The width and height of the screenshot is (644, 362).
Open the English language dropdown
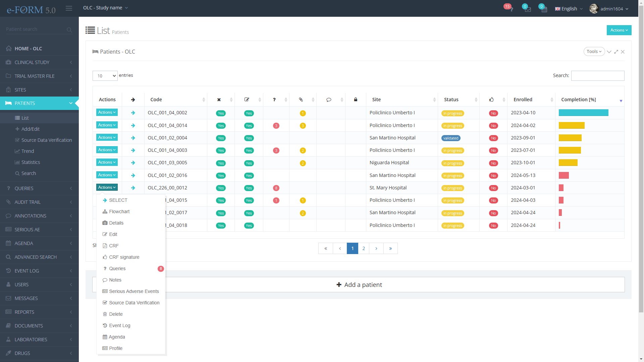[x=569, y=9]
